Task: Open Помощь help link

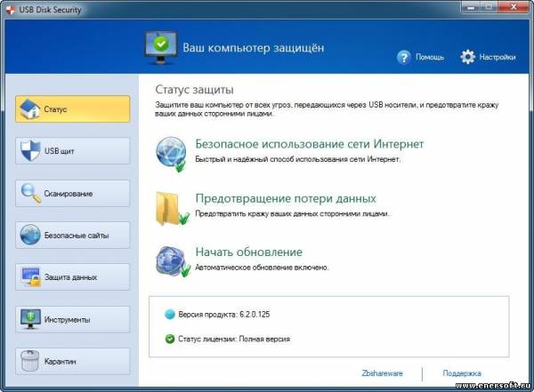Action: coord(430,57)
